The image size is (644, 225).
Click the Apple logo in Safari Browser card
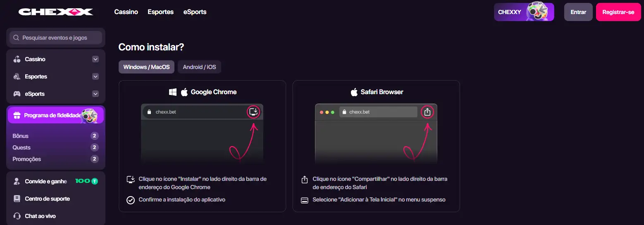[x=354, y=92]
